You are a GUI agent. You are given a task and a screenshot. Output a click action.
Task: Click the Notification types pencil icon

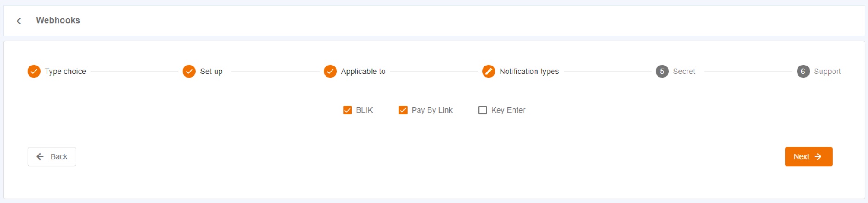489,72
